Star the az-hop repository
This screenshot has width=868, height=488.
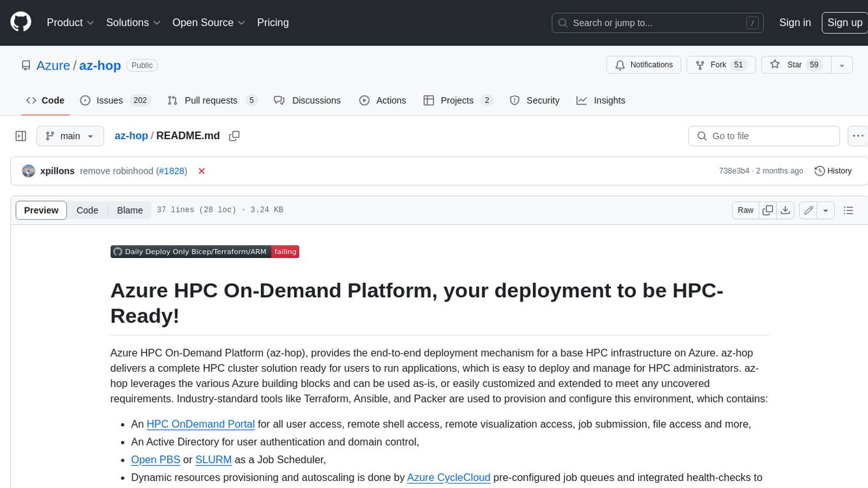[x=796, y=65]
